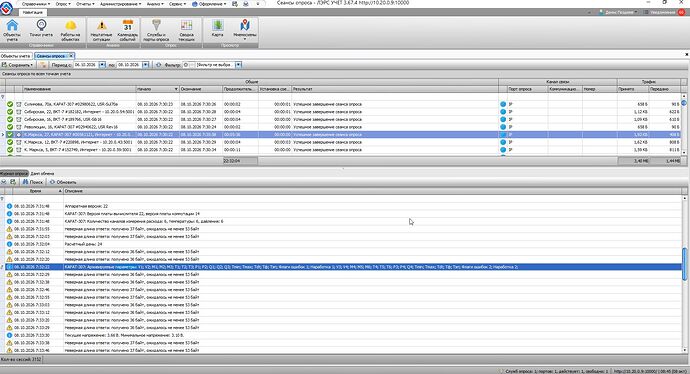Click first quick-access icon after Оформление
This screenshot has width=690, height=374.
point(235,4)
